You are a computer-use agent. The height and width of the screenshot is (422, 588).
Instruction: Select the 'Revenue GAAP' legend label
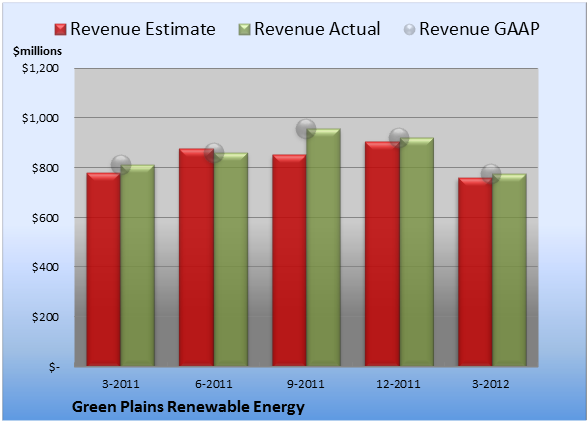pyautogui.click(x=480, y=29)
